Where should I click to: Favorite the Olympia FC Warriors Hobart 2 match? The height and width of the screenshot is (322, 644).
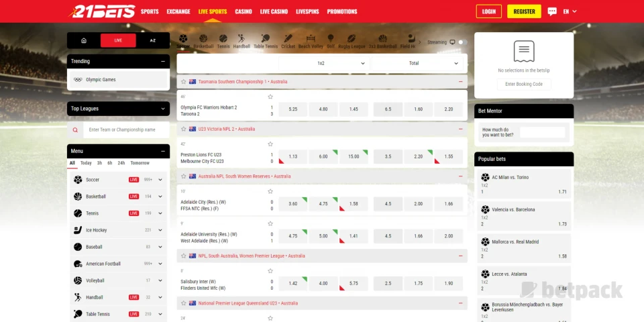(270, 97)
